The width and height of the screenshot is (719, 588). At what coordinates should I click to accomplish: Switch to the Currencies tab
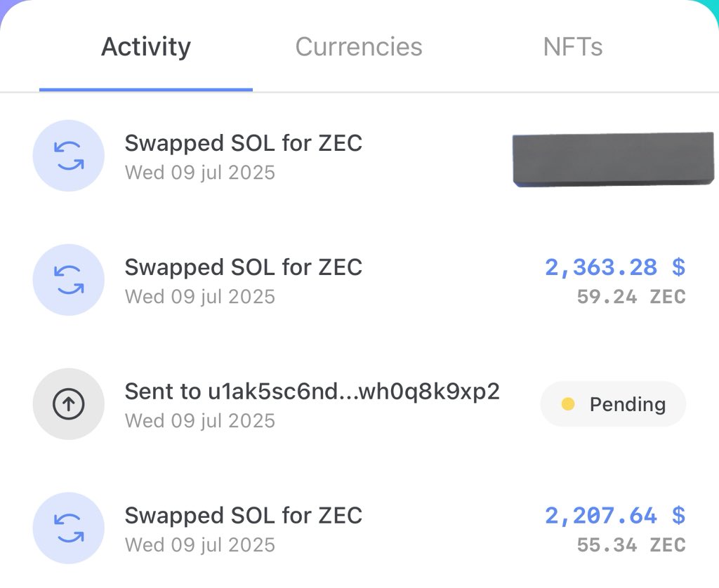click(x=359, y=47)
